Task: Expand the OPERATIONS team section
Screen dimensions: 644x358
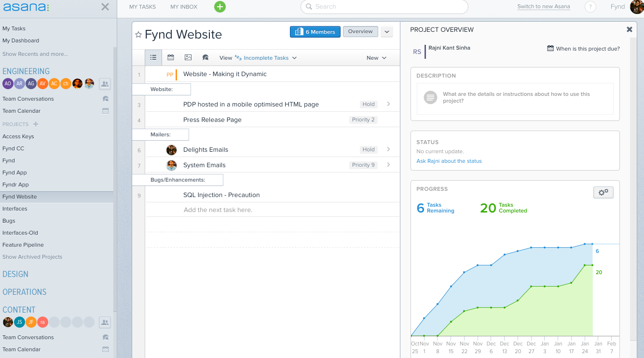Action: coord(25,292)
